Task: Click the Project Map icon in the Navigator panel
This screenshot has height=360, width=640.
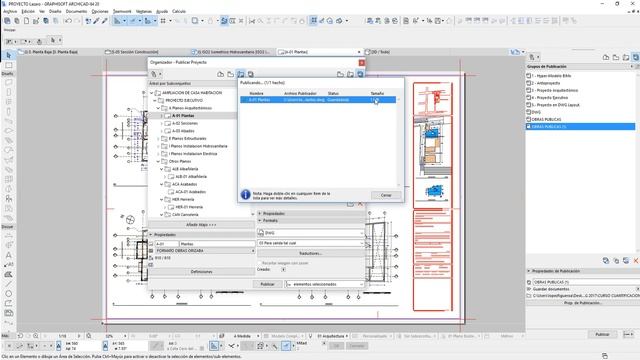Action: [x=606, y=58]
